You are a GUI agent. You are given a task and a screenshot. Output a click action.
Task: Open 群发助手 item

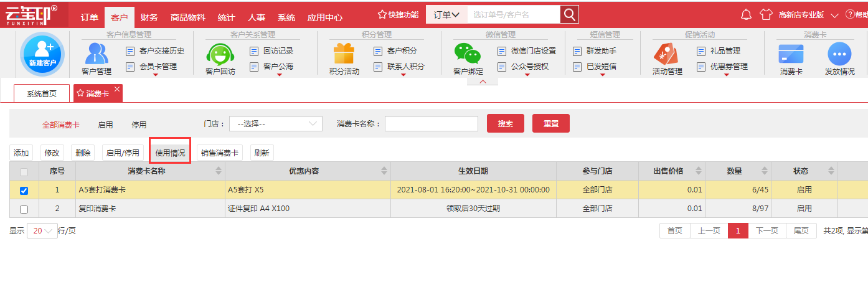point(595,51)
